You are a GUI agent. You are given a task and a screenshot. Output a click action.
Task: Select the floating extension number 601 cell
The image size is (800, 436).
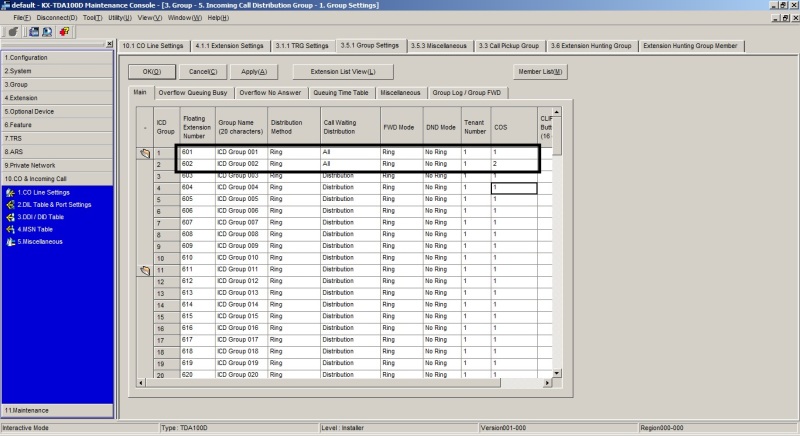(x=197, y=152)
